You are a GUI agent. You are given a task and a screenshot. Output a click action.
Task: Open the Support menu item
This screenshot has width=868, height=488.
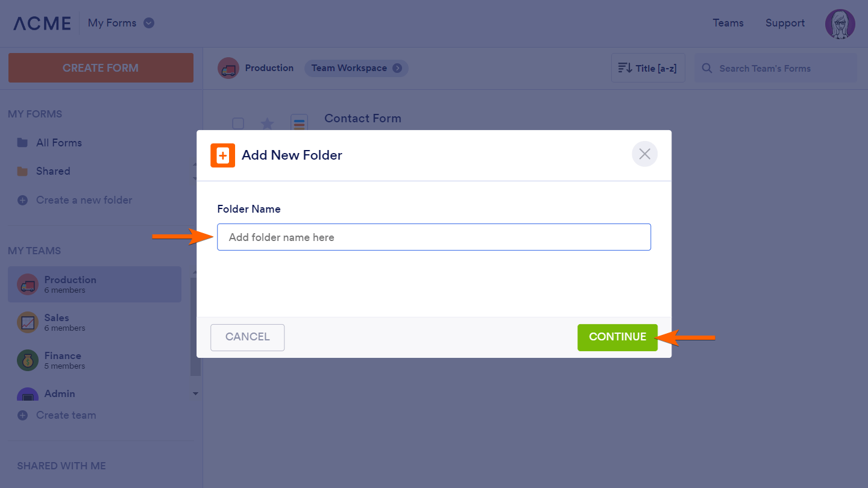[x=785, y=23]
